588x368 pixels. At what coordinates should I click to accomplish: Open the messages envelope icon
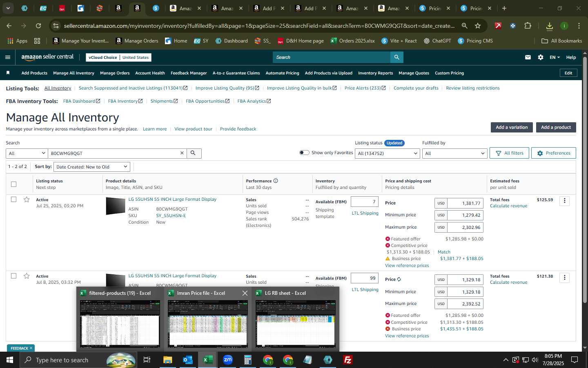tap(528, 57)
